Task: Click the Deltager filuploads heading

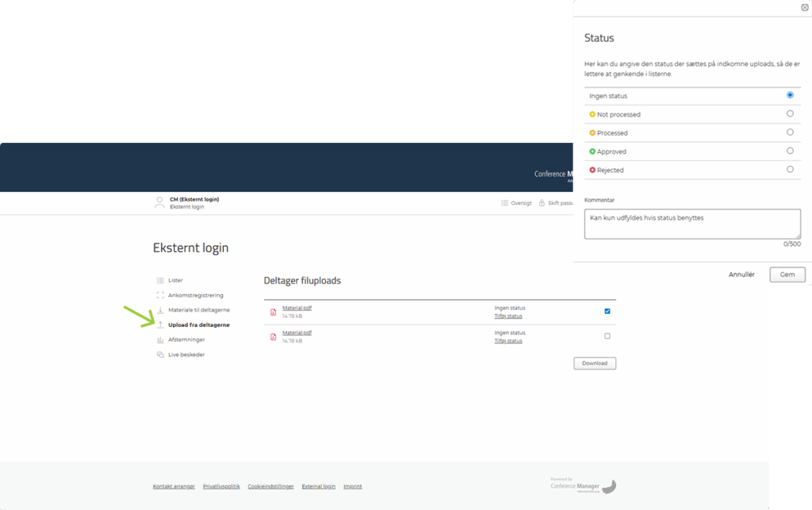Action: click(302, 281)
